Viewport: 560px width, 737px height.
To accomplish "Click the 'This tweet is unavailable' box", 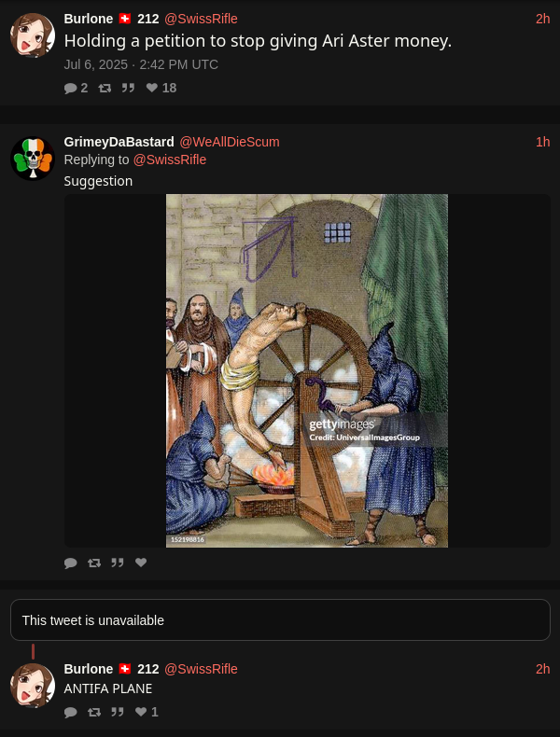I will [280, 620].
